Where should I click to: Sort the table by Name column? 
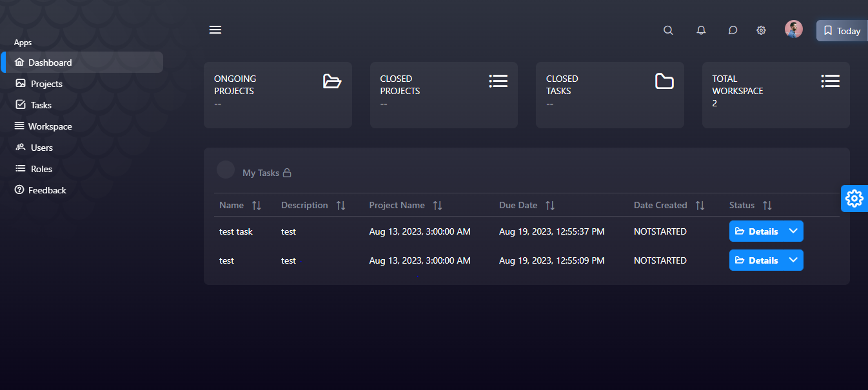point(257,206)
